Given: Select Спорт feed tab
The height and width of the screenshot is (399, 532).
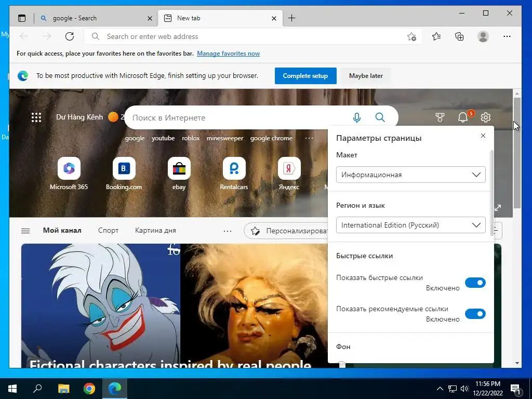Looking at the screenshot, I should pos(108,230).
